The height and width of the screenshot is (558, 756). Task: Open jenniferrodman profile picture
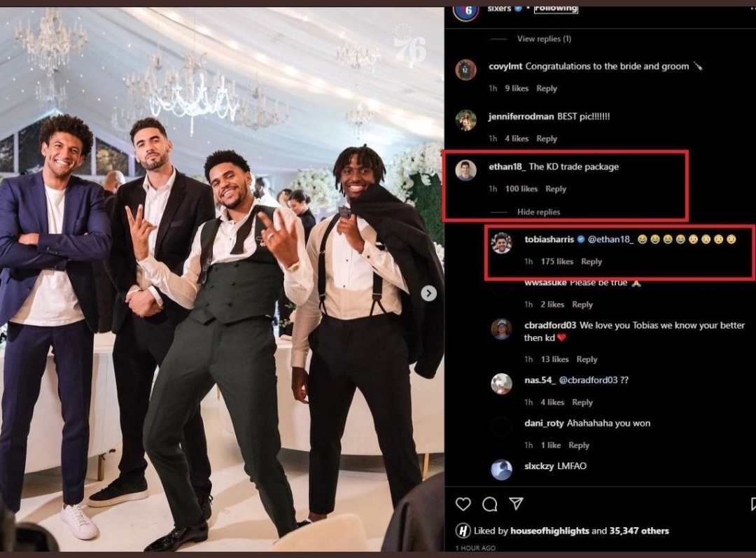click(x=465, y=120)
